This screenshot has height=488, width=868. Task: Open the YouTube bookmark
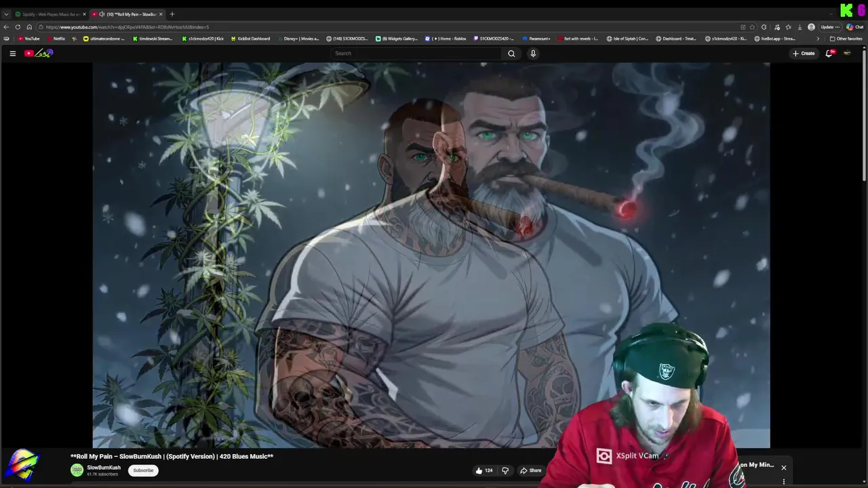(29, 39)
